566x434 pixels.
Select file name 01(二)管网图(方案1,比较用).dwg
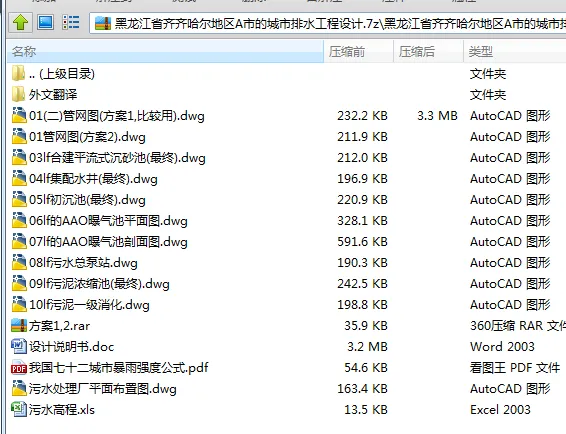click(x=117, y=116)
